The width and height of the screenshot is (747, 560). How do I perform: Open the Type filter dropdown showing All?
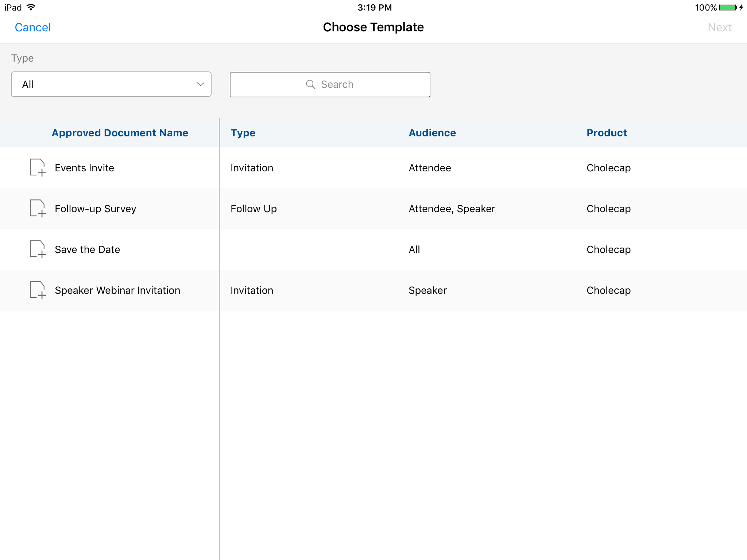pos(111,85)
